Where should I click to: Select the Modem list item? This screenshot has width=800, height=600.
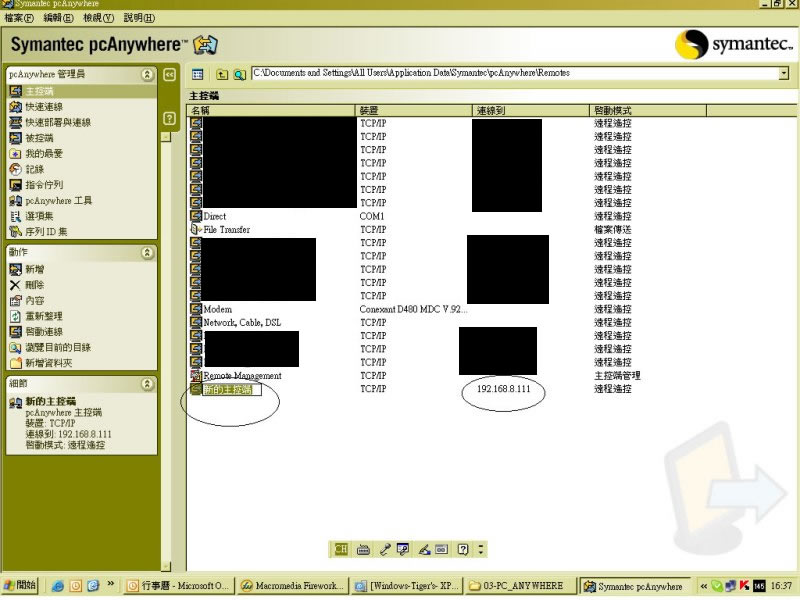coord(217,309)
